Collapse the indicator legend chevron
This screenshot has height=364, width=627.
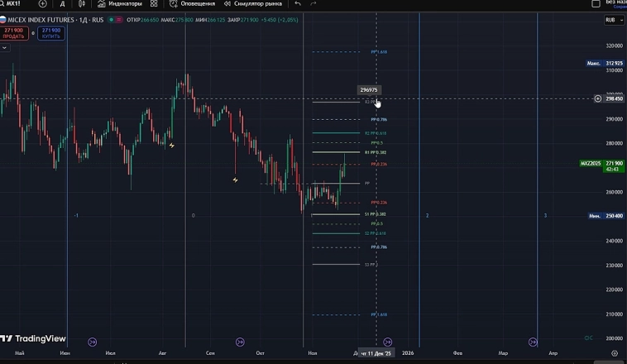(x=5, y=48)
